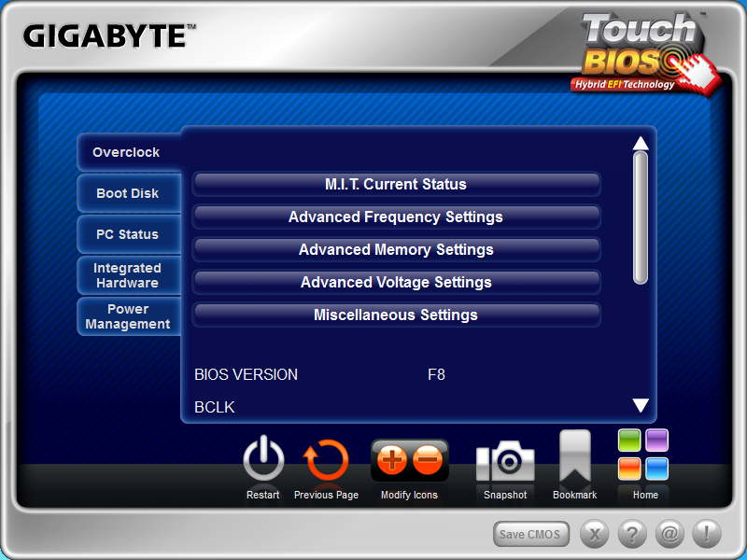Click the orange Home tile
The height and width of the screenshot is (560, 747).
(x=629, y=469)
